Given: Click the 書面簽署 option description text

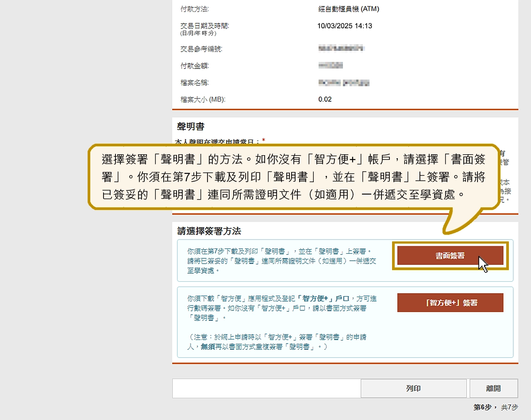Looking at the screenshot, I should [x=281, y=260].
